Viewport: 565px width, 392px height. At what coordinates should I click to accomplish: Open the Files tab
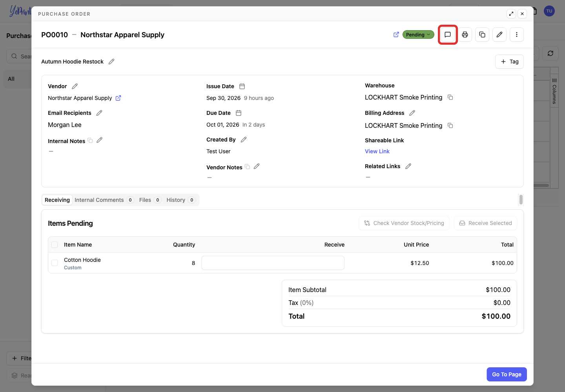tap(150, 200)
